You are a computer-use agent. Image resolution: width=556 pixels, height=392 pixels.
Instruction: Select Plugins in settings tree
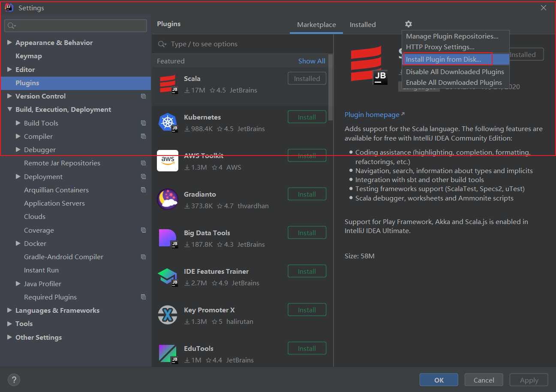pyautogui.click(x=75, y=83)
